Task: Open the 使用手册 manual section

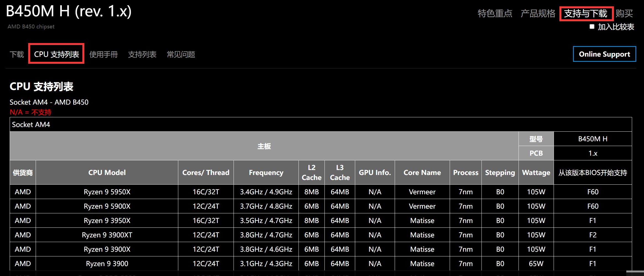Action: 104,54
